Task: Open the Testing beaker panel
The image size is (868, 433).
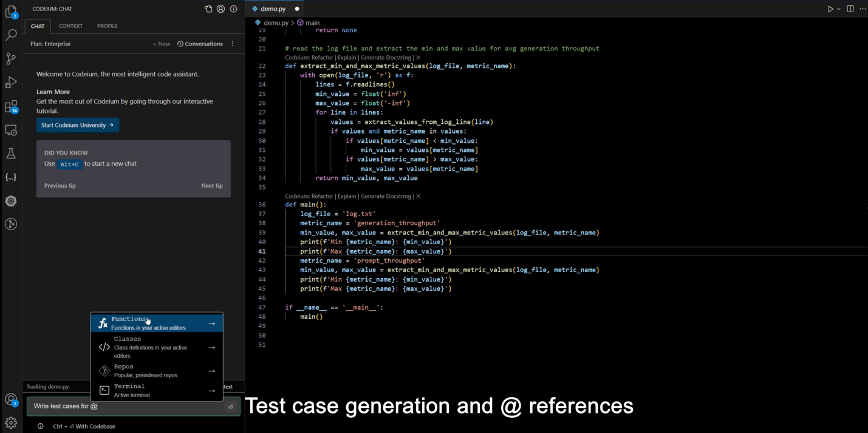Action: (10, 154)
